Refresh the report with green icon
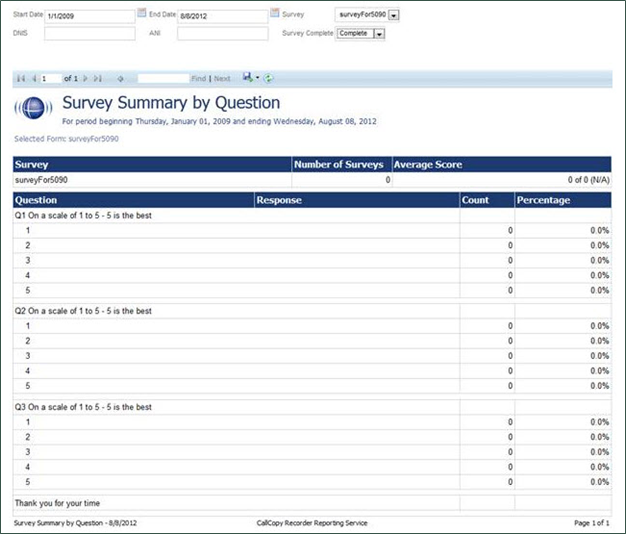 (268, 78)
